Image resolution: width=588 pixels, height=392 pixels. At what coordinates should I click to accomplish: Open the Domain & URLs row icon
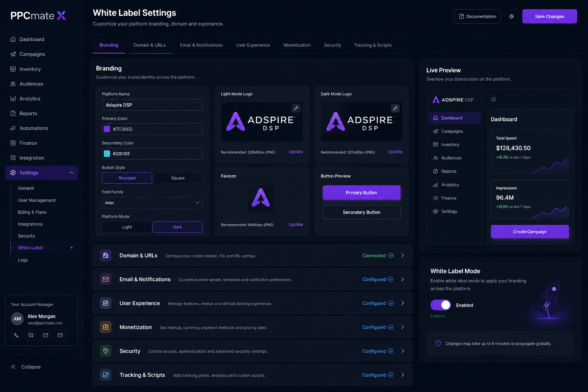(106, 255)
